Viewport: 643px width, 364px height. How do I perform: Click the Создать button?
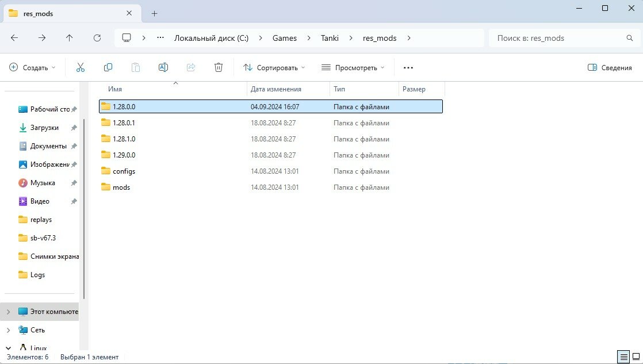[33, 67]
